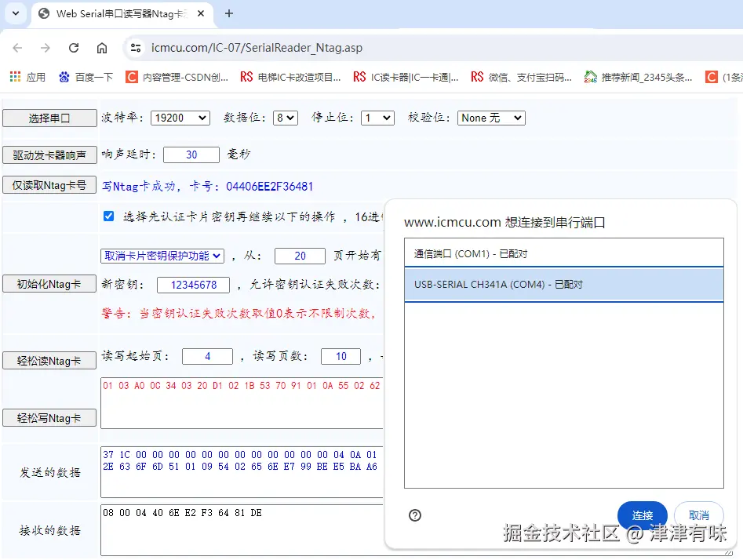Click the 接收的数据 text area
The image size is (743, 560).
[242, 529]
